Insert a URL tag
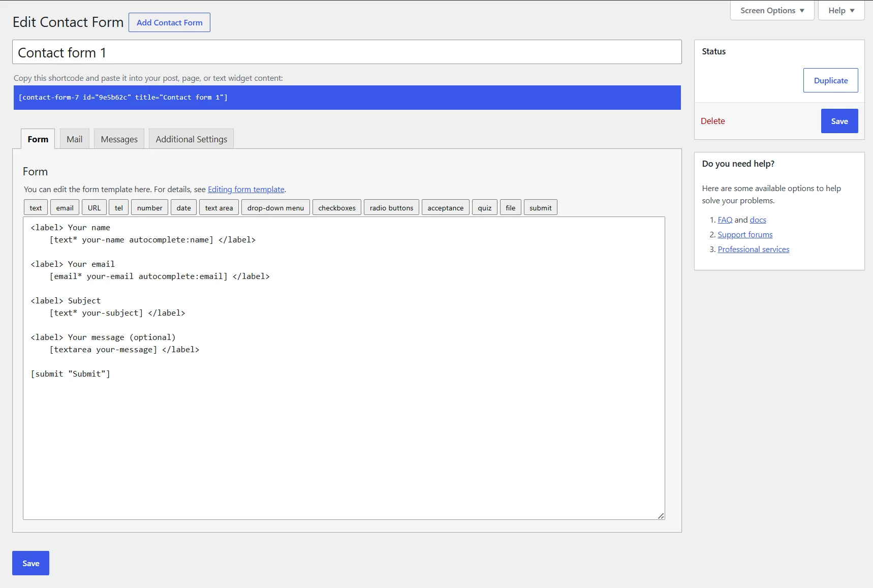This screenshot has width=873, height=588. pos(94,207)
